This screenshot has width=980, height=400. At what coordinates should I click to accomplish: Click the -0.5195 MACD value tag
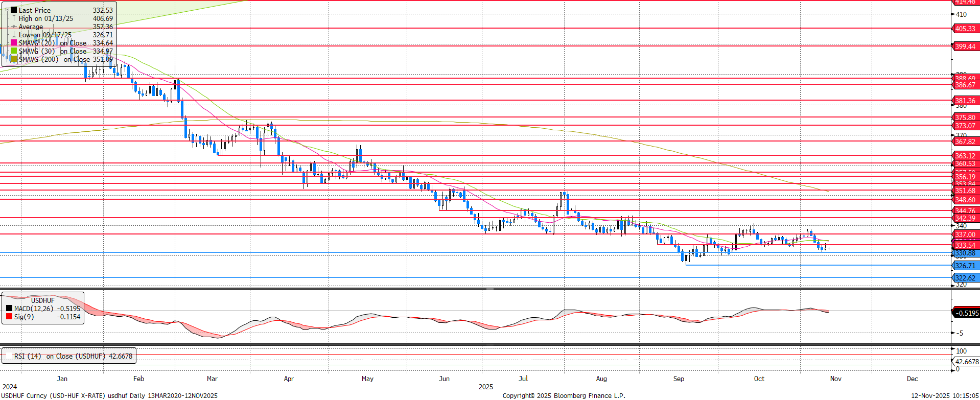click(x=966, y=313)
